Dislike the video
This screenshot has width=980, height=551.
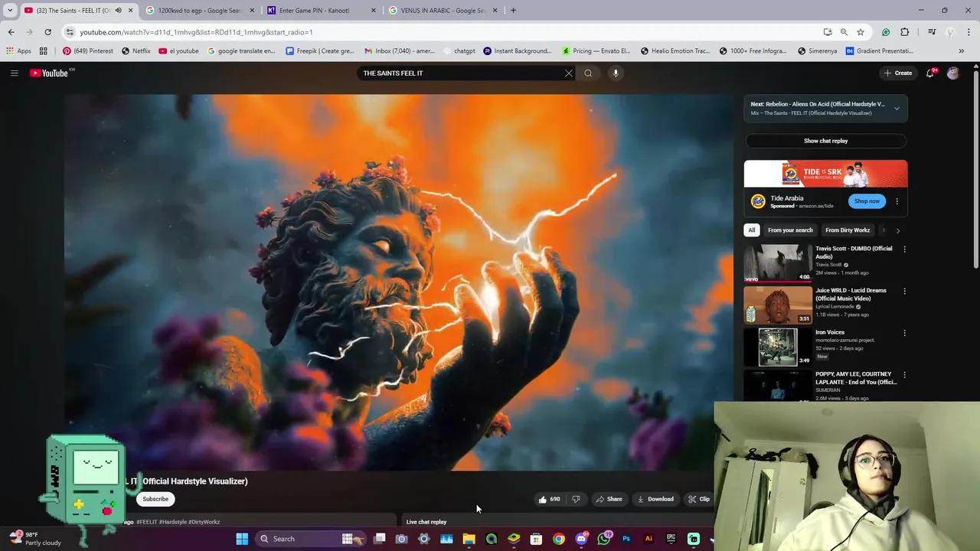coord(577,499)
